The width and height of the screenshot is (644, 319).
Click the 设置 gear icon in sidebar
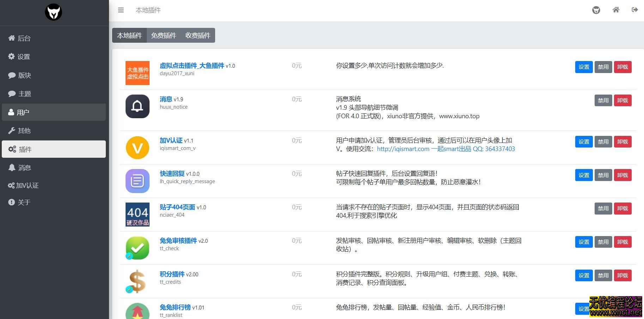pyautogui.click(x=11, y=56)
